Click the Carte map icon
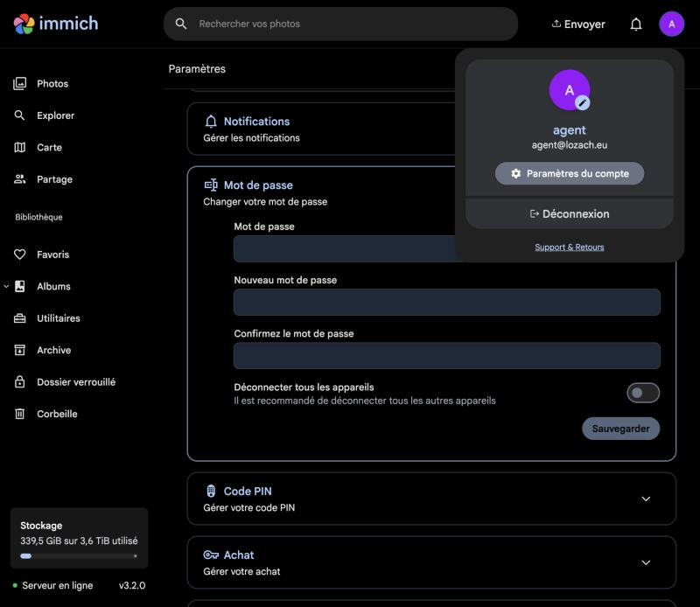700x607 pixels. 19,147
